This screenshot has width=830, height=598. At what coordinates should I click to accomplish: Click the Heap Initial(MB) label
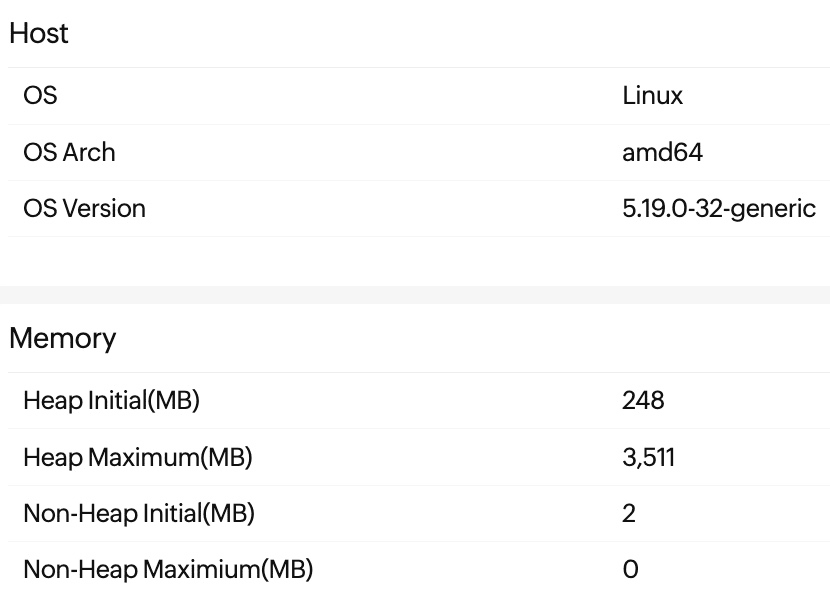click(x=111, y=401)
